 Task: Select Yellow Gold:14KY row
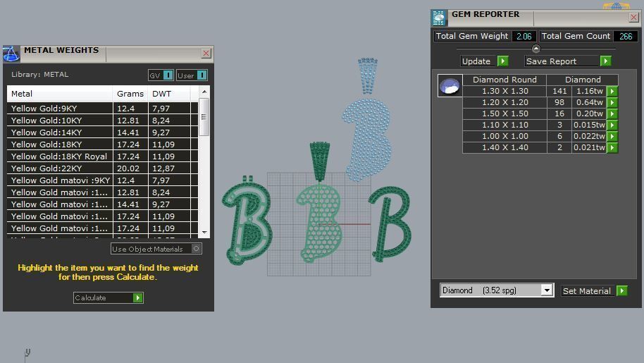(102, 133)
